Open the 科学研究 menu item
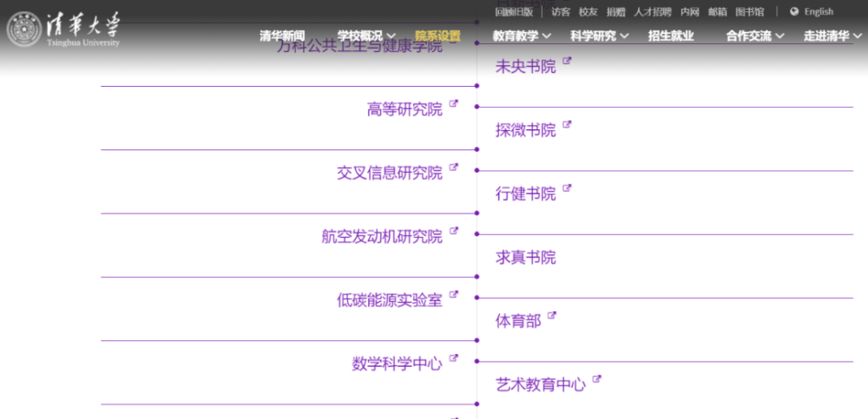The image size is (868, 419). (x=593, y=36)
